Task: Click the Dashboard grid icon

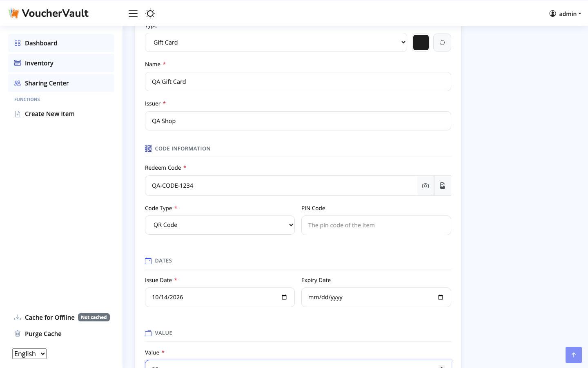Action: tap(18, 43)
